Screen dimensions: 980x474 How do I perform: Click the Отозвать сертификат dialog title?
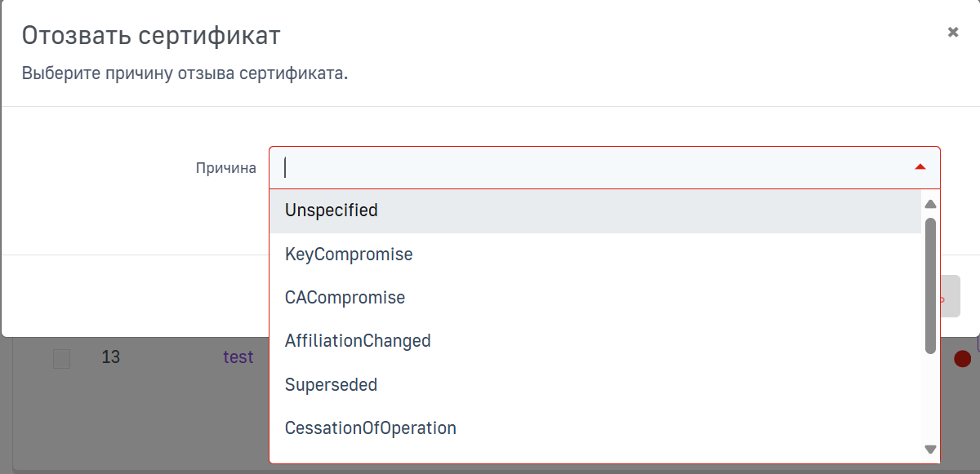pyautogui.click(x=151, y=36)
